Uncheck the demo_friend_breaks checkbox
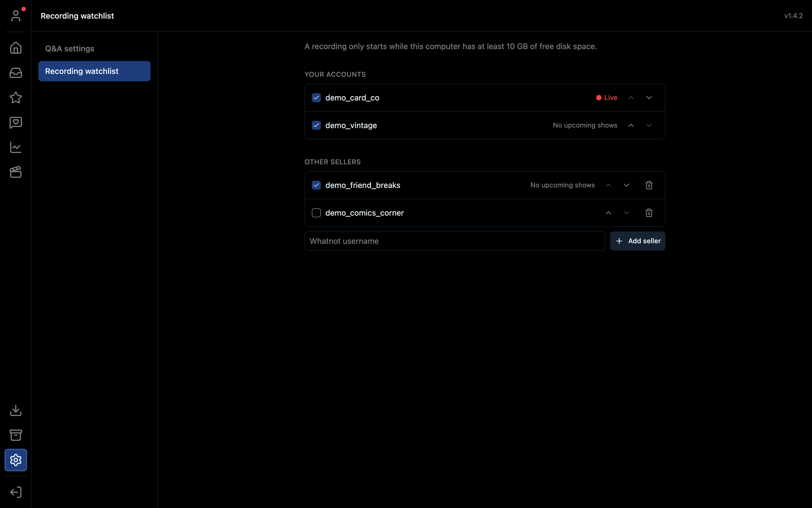Image resolution: width=812 pixels, height=508 pixels. coord(316,185)
